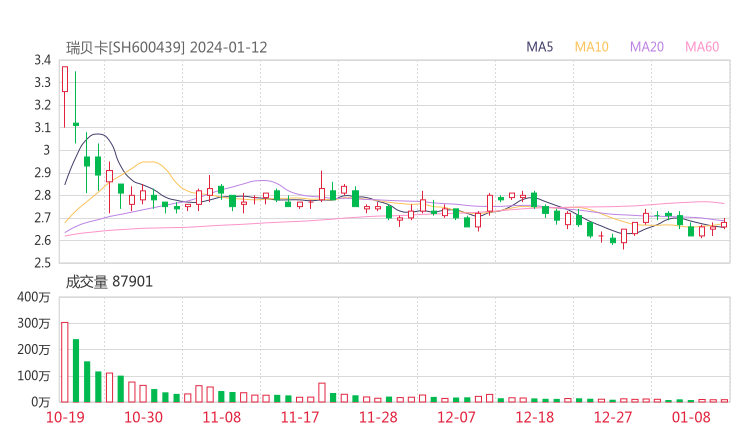Select the 11-17 date label
740x440 pixels.
pos(300,417)
